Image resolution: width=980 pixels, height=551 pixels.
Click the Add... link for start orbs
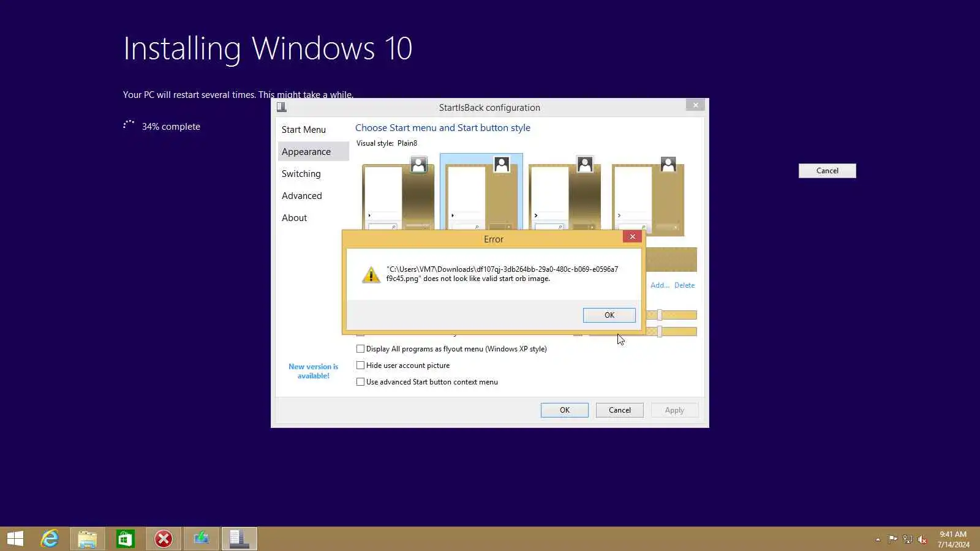660,285
